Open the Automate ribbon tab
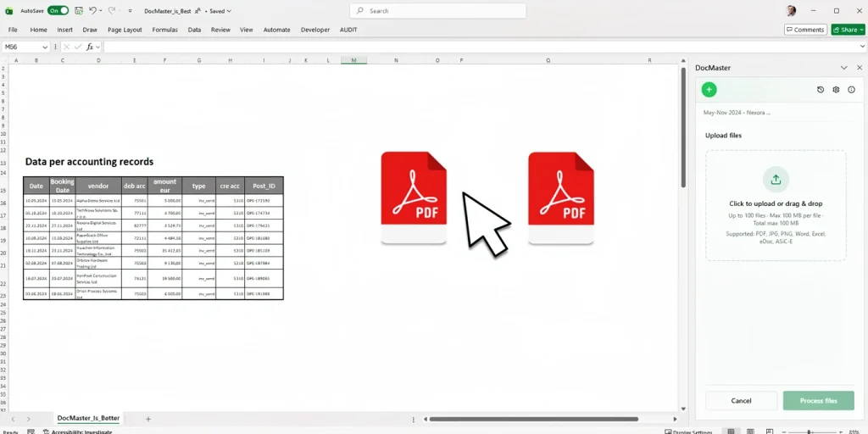Image resolution: width=868 pixels, height=434 pixels. pyautogui.click(x=277, y=30)
